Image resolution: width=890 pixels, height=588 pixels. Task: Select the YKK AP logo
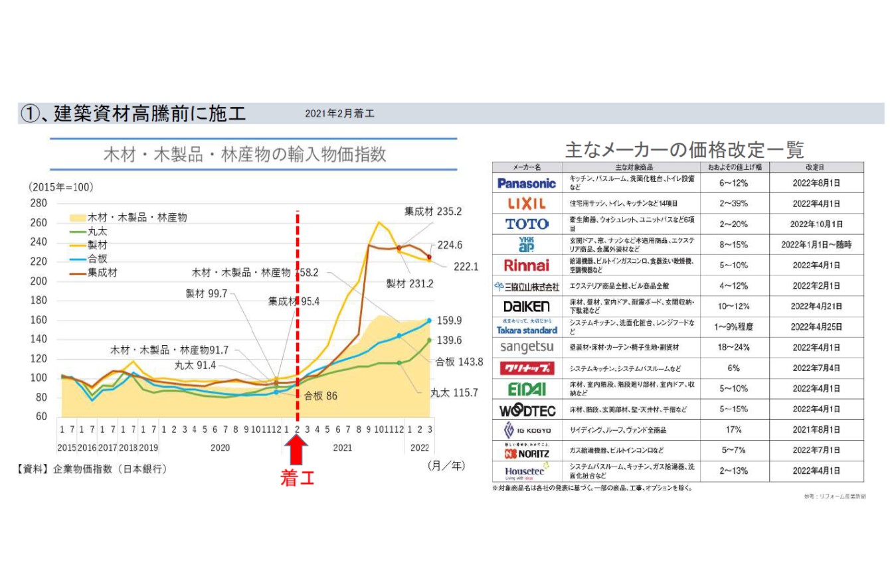click(x=527, y=244)
